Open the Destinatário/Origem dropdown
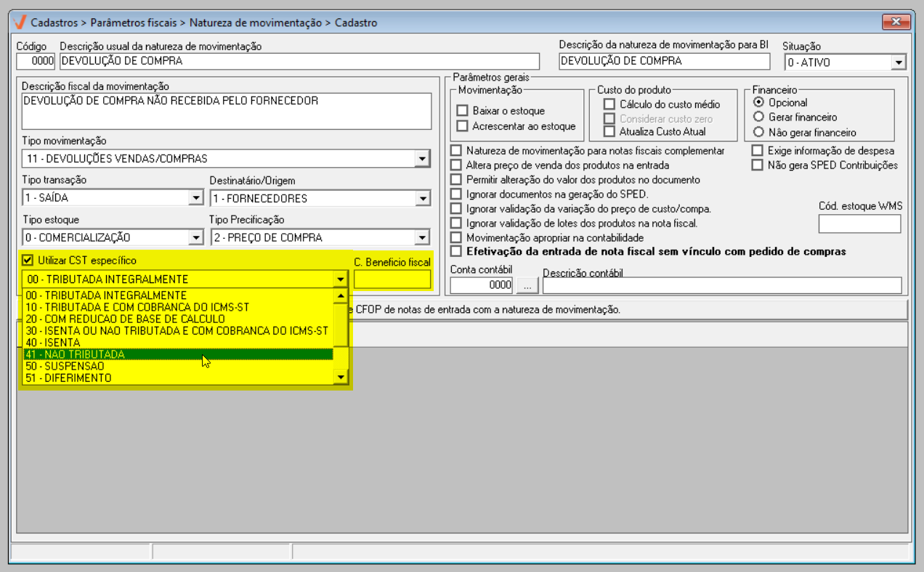Screen dimensions: 924x572 pyautogui.click(x=422, y=198)
